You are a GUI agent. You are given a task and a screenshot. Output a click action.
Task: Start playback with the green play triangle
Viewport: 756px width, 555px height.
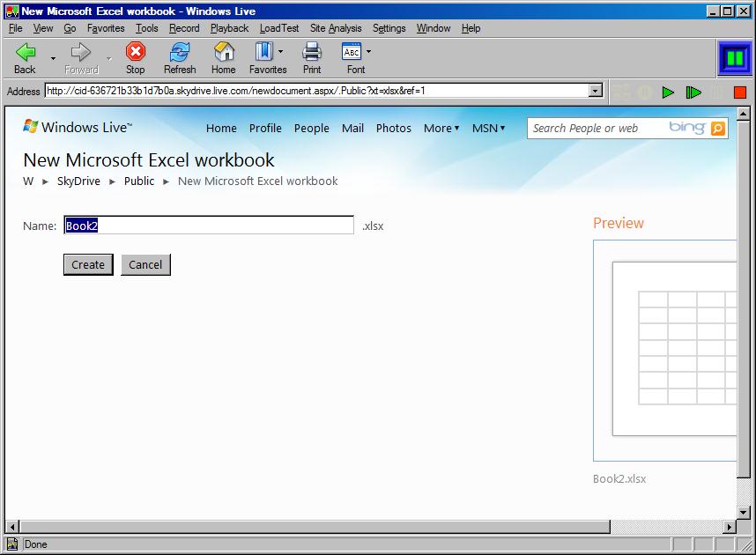tap(668, 92)
